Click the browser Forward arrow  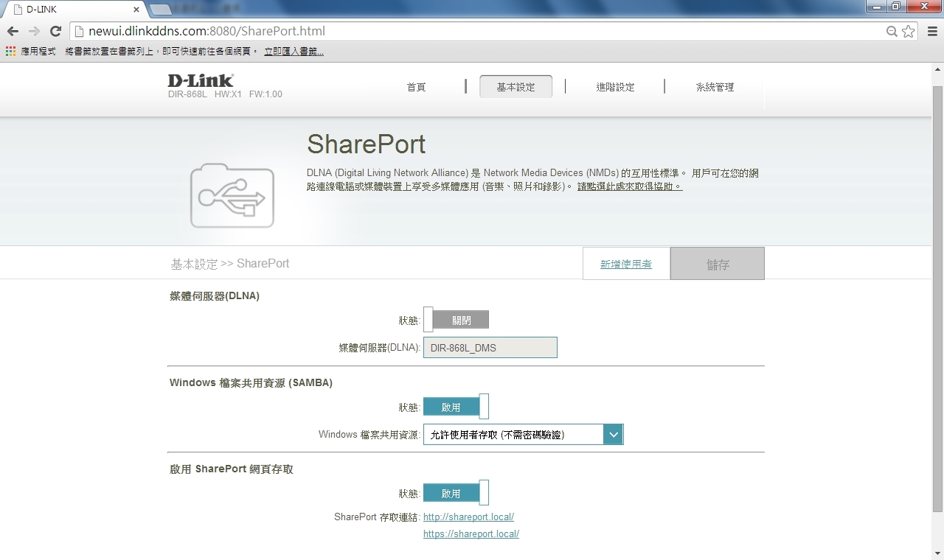(34, 31)
